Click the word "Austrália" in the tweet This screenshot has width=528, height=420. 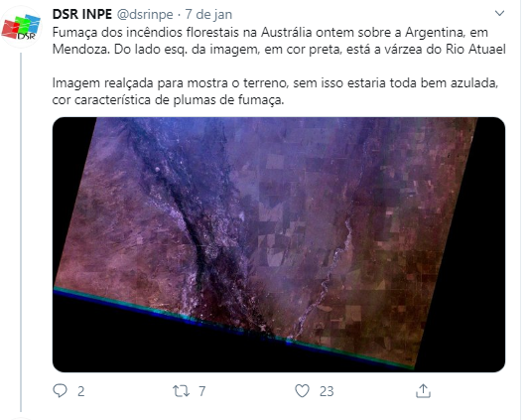(x=286, y=33)
